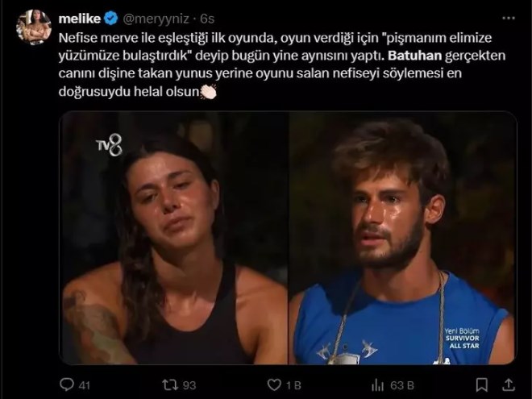Click the 41 replies count
Screen dimensions: 532x399
coord(84,385)
